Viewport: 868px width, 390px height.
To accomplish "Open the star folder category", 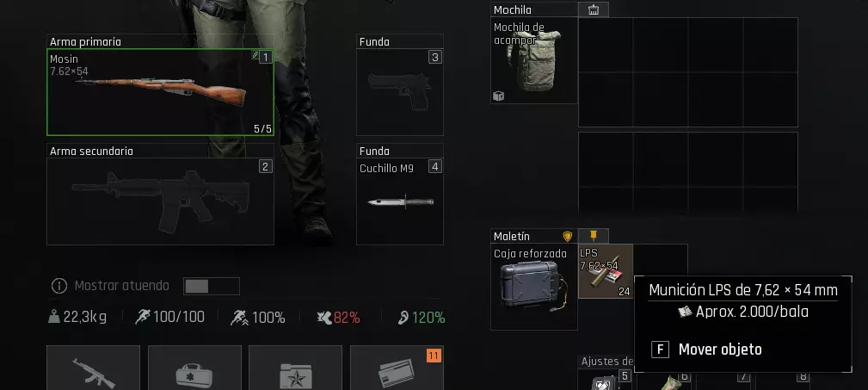I will pos(296,368).
